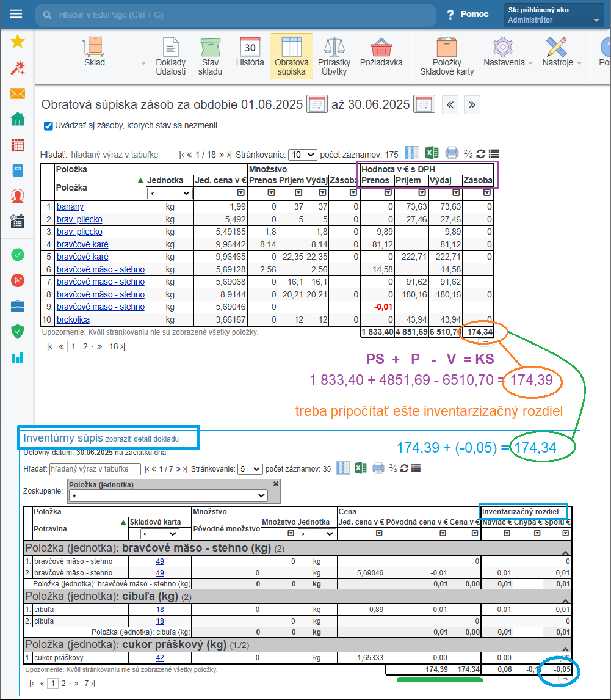This screenshot has width=611, height=700.
Task: Refresh the inventory list table
Action: (x=404, y=468)
